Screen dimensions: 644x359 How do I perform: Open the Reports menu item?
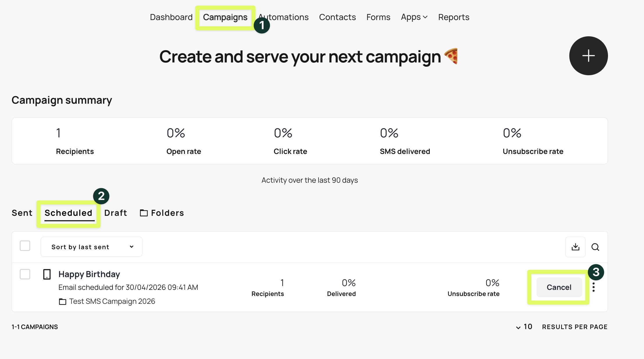tap(454, 17)
